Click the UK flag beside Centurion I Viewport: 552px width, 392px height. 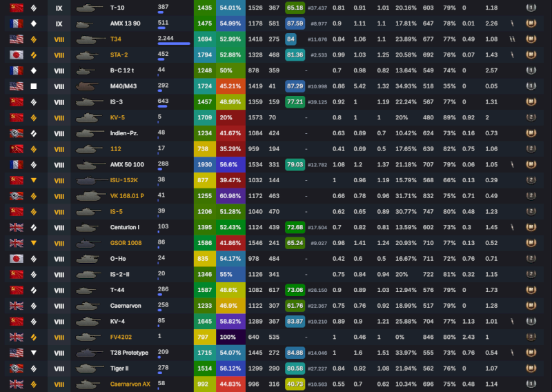tap(16, 227)
